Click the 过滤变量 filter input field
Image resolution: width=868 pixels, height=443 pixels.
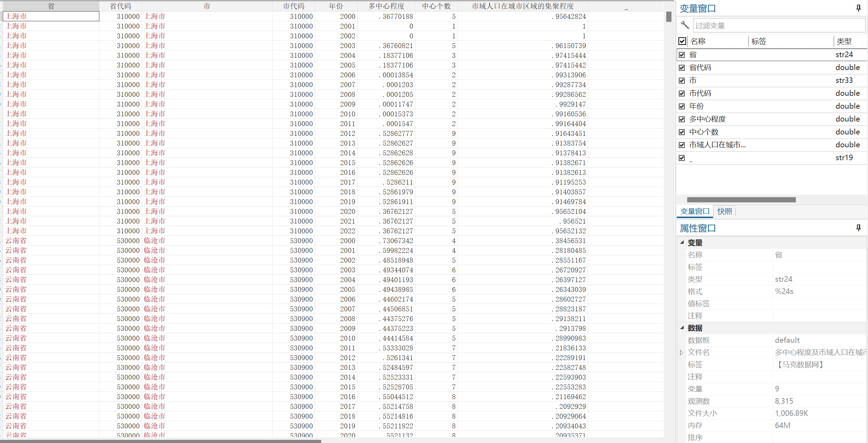779,25
